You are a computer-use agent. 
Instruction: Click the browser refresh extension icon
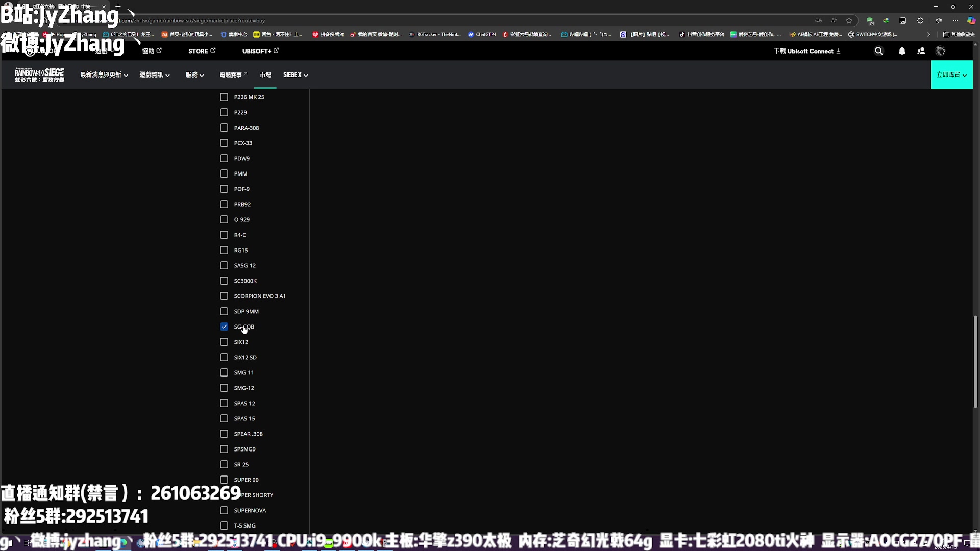pos(920,21)
